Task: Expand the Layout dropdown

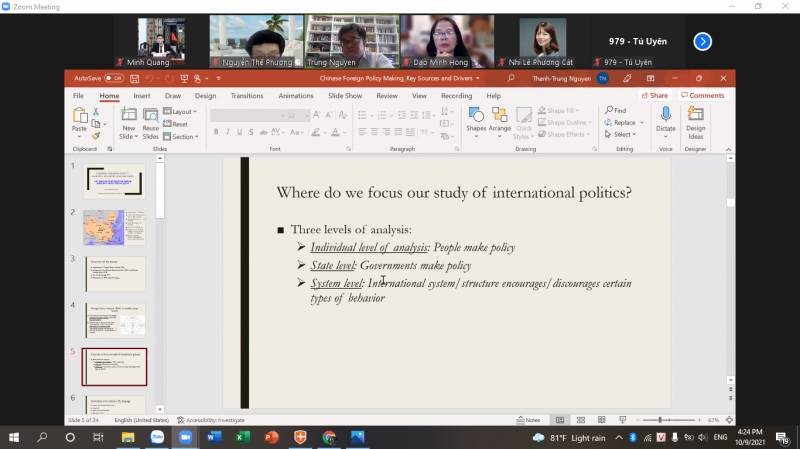Action: coord(180,111)
